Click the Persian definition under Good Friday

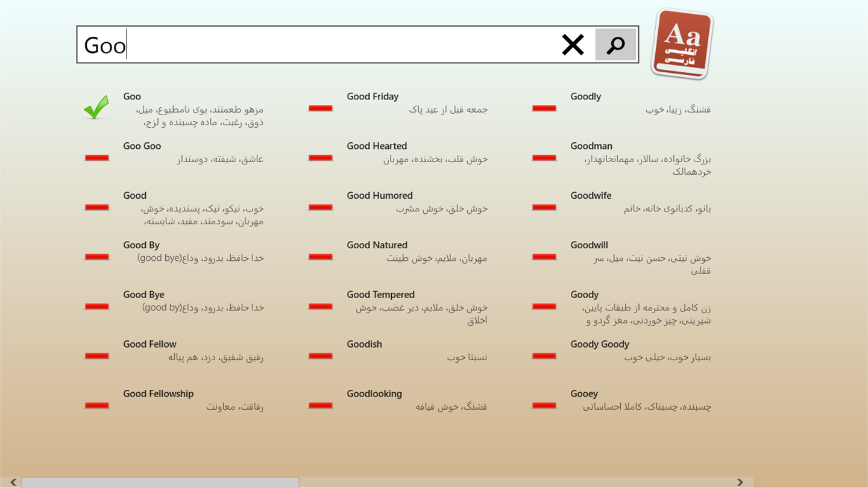[448, 110]
